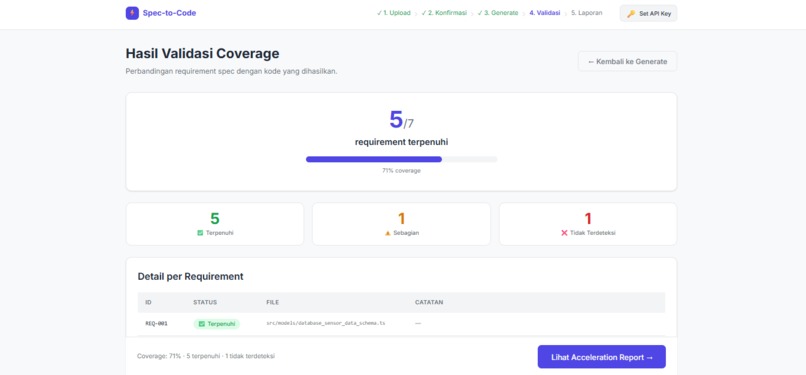806x375 pixels.
Task: Open the Terpenuhi summary card
Action: [x=215, y=224]
